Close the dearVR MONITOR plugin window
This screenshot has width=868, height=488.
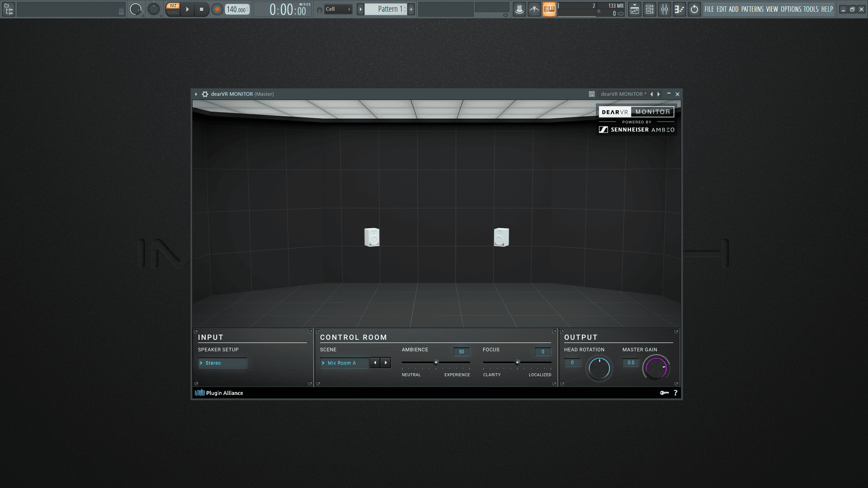[x=677, y=94]
